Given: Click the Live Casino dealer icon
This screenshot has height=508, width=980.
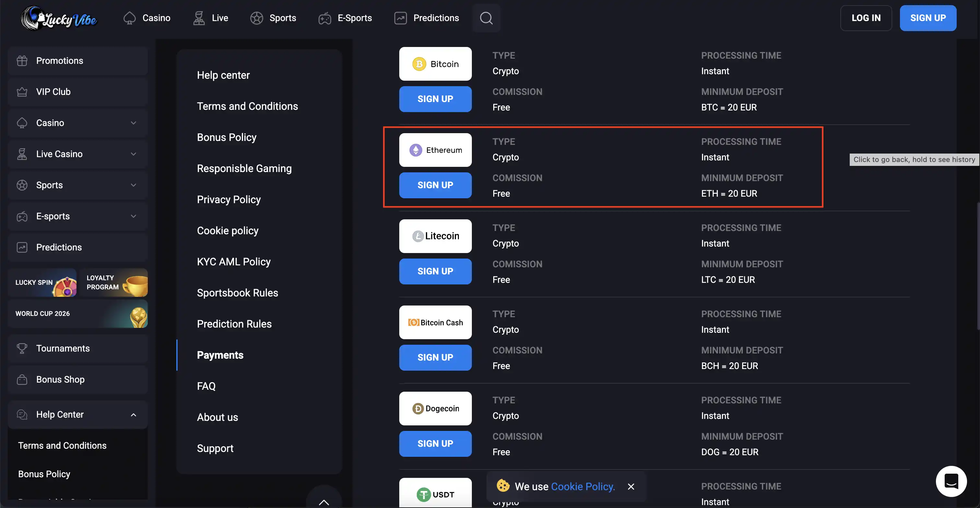Looking at the screenshot, I should [22, 154].
